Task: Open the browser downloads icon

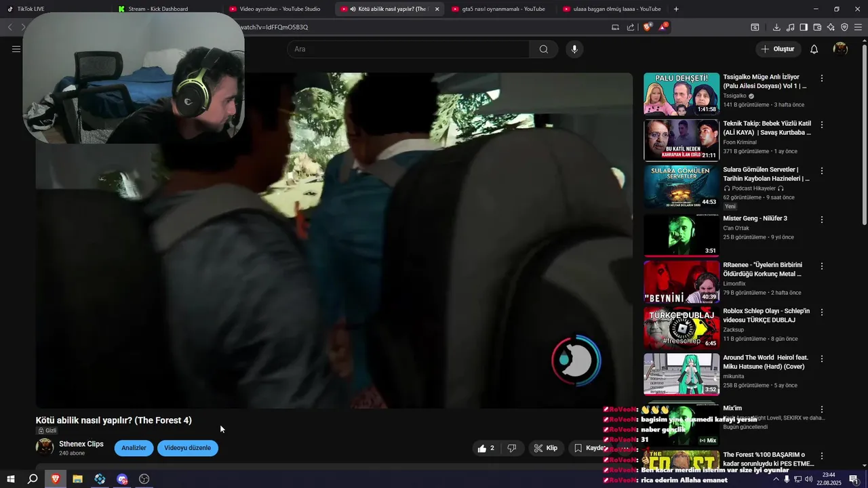Action: pos(776,27)
